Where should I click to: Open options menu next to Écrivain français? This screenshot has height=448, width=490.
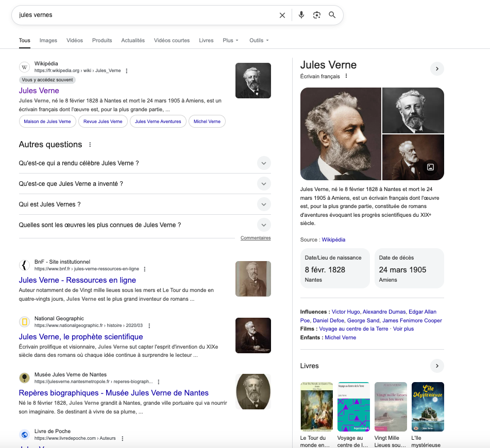[x=346, y=76]
